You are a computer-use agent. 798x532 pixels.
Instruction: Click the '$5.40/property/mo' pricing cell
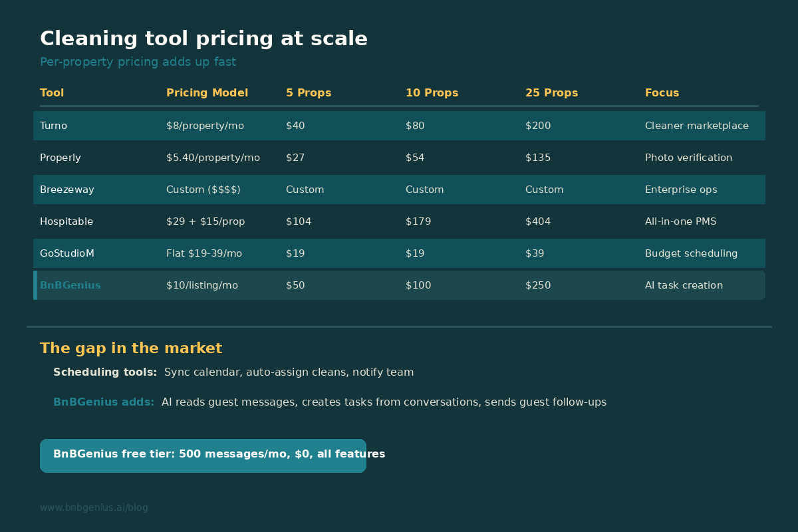[213, 158]
